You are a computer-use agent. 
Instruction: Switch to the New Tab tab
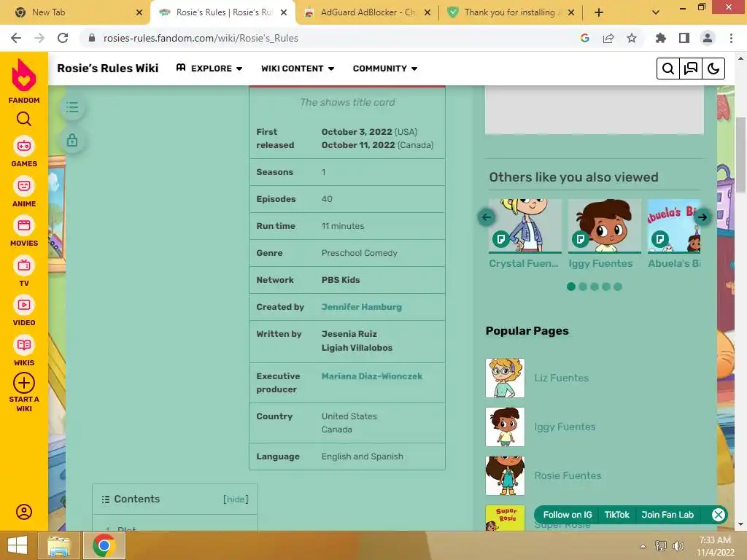click(76, 12)
